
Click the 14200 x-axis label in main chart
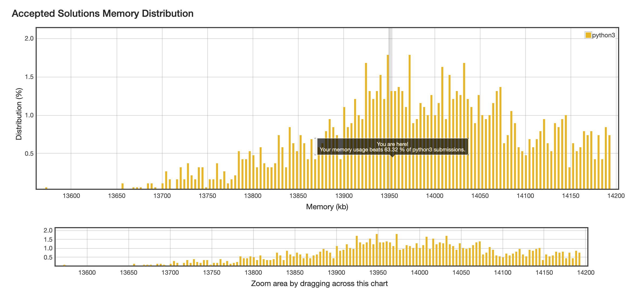[616, 196]
